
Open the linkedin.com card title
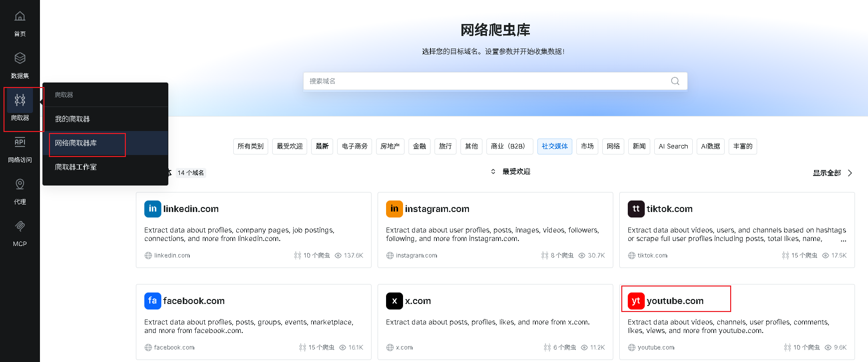pos(191,209)
